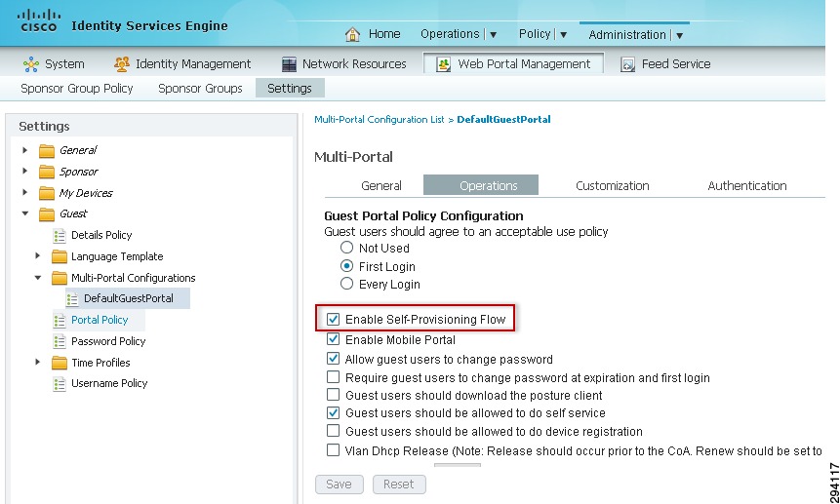
Task: Collapse Multi-Portal Configurations arrow
Action: pyautogui.click(x=37, y=278)
